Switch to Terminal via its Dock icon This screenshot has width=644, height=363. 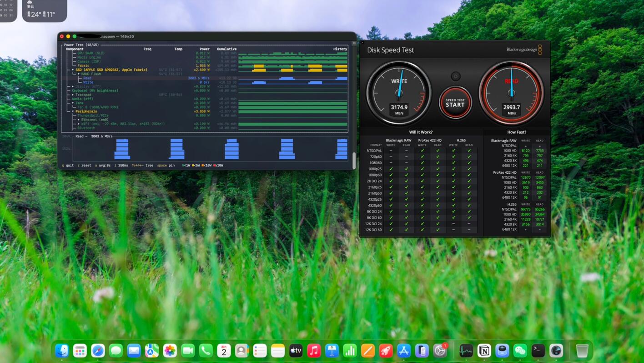pos(538,351)
